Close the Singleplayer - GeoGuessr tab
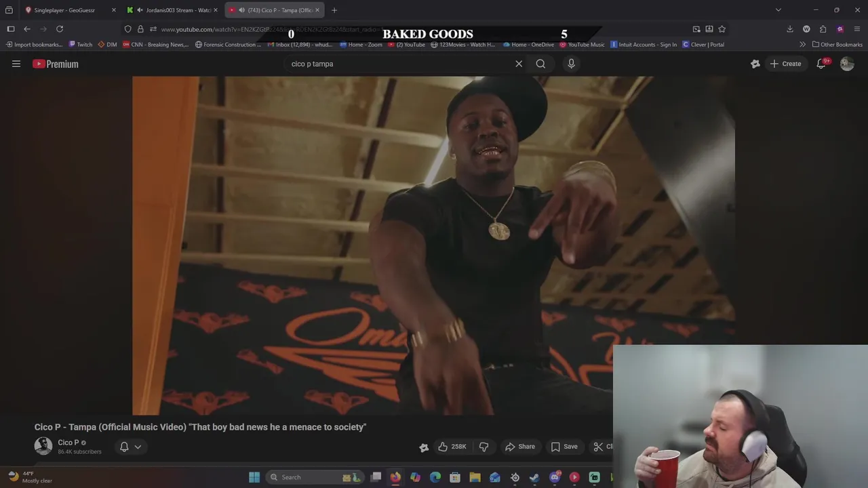Screen dimensions: 868x488 click(x=113, y=10)
